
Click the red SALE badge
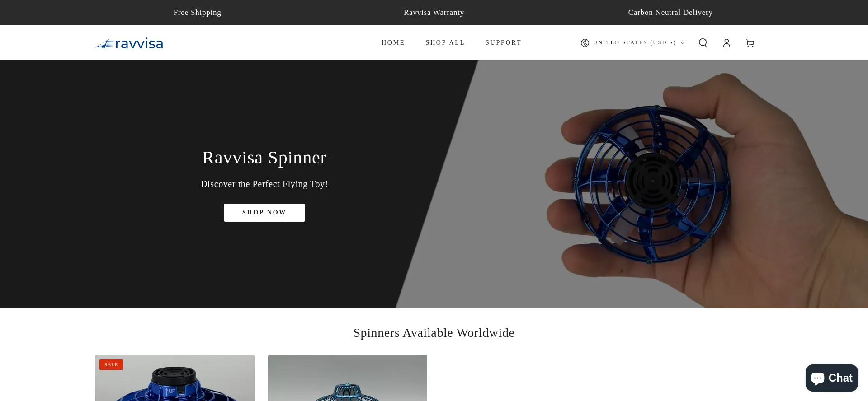pos(111,364)
